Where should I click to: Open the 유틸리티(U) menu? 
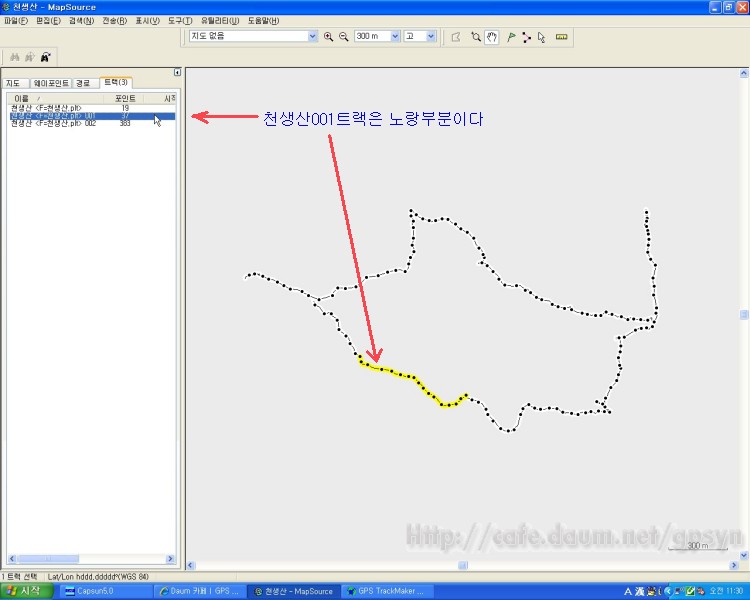tap(220, 21)
